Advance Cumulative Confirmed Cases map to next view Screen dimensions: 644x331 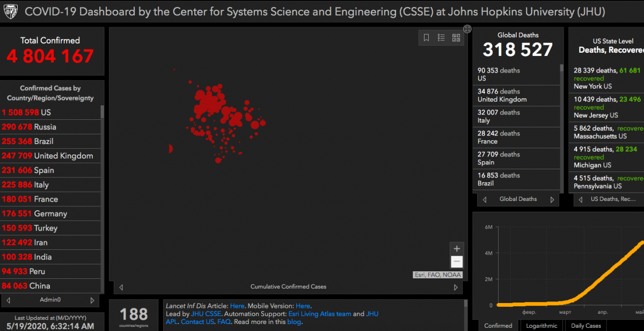point(456,287)
